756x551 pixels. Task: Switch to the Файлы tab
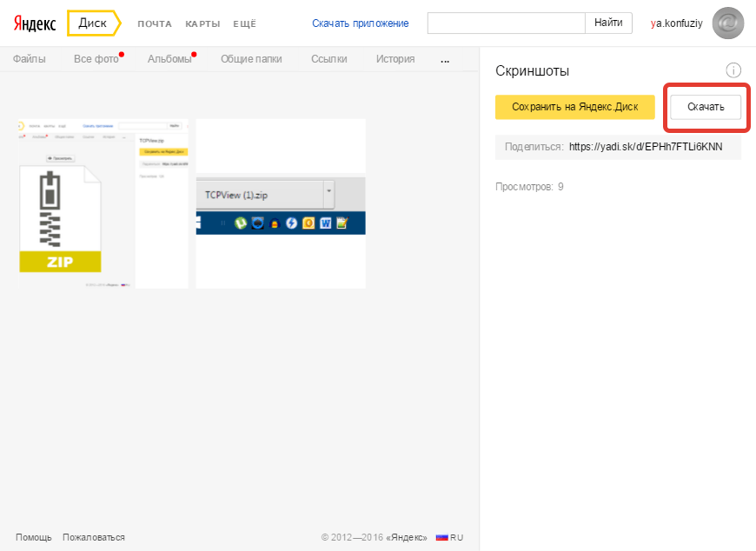click(30, 59)
